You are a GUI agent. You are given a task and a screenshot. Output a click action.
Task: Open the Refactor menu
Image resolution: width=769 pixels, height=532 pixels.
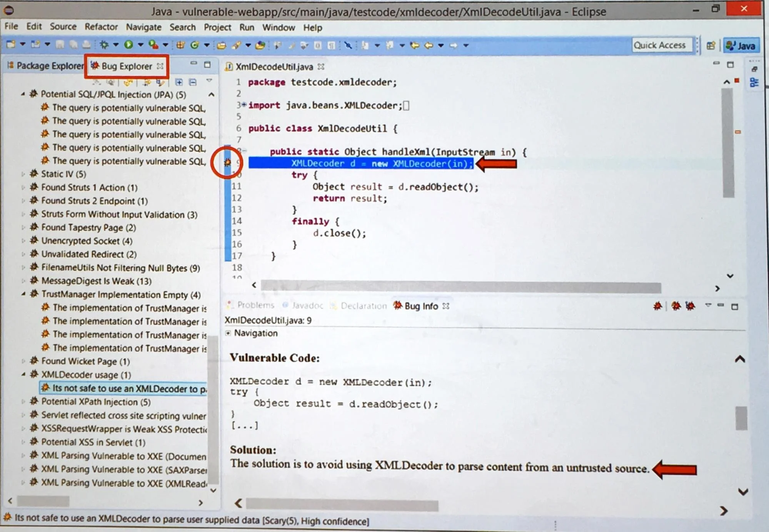101,27
